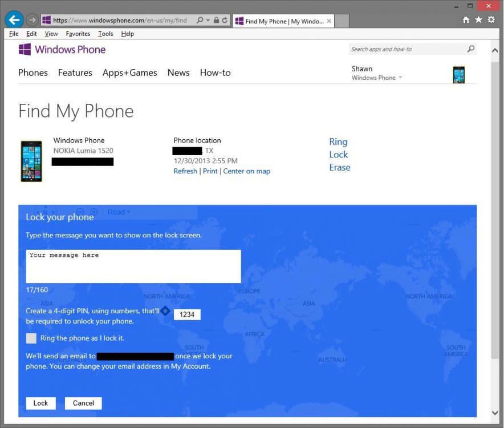504x428 pixels.
Task: Click the blue diamond phone marker on the map
Action: click(x=165, y=311)
